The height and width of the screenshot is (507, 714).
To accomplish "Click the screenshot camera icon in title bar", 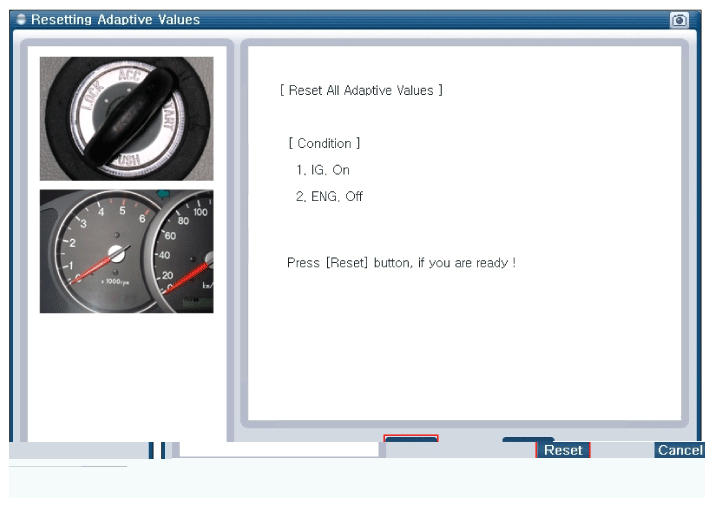I will 678,20.
